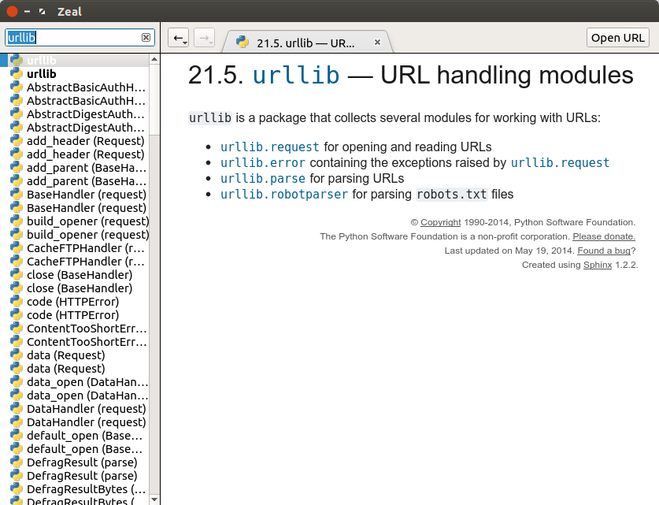
Task: Focus the urllib search input field
Action: pyautogui.click(x=71, y=38)
